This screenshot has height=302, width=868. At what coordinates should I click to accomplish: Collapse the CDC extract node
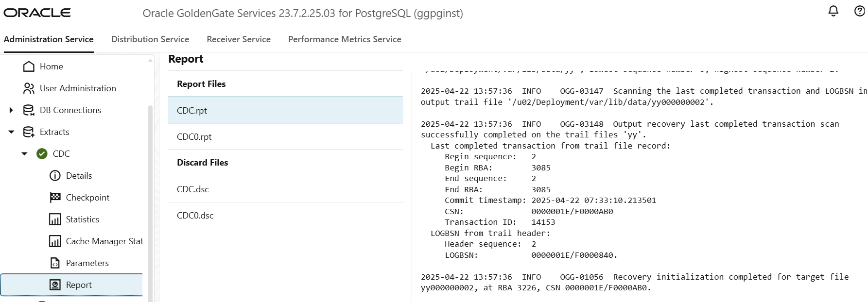(x=24, y=154)
